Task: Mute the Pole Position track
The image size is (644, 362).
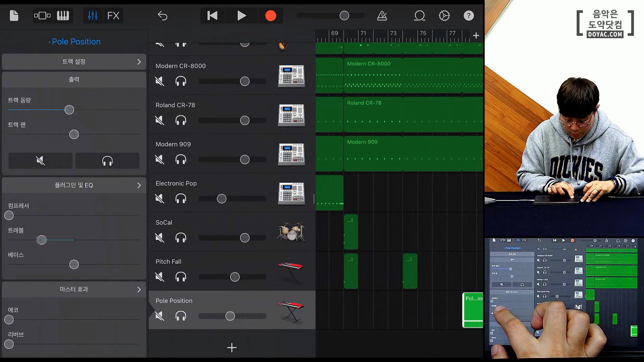Action: (160, 316)
